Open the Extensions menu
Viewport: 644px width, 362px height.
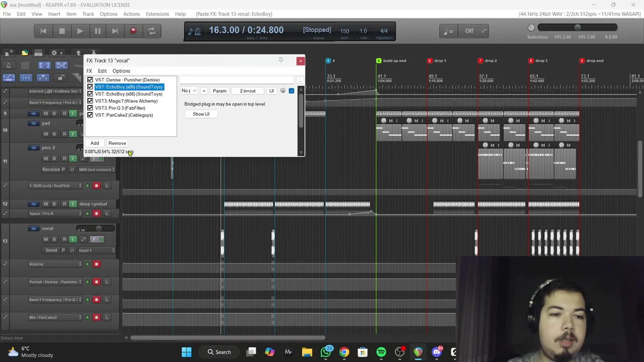[x=157, y=14]
